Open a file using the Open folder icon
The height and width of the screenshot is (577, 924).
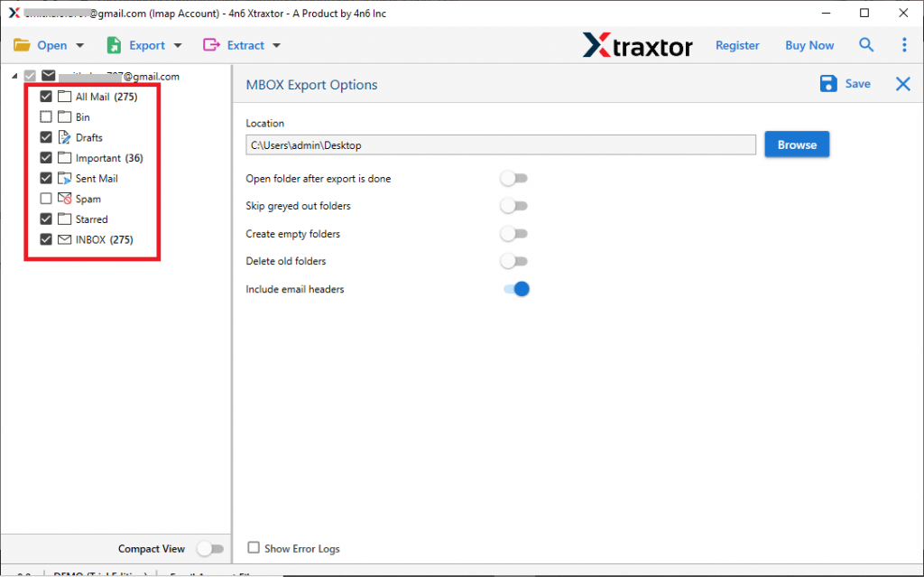coord(22,44)
